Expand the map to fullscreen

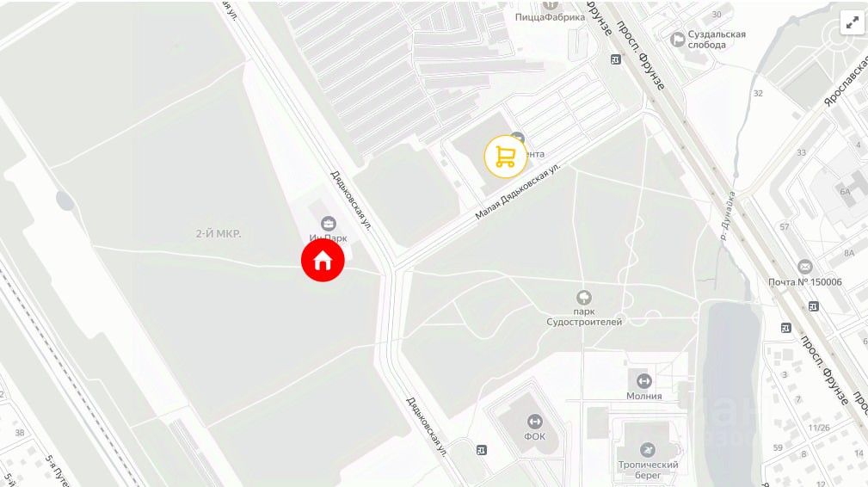(852, 22)
